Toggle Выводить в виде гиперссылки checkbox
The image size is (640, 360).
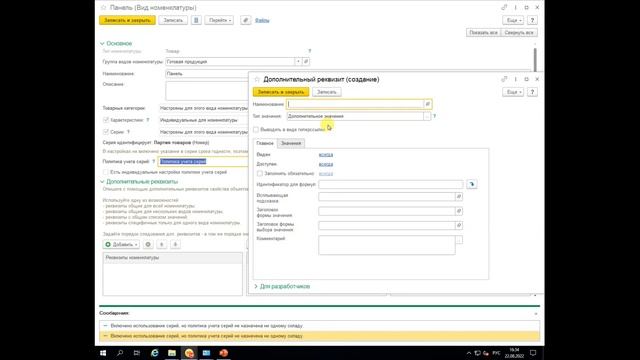pos(256,129)
